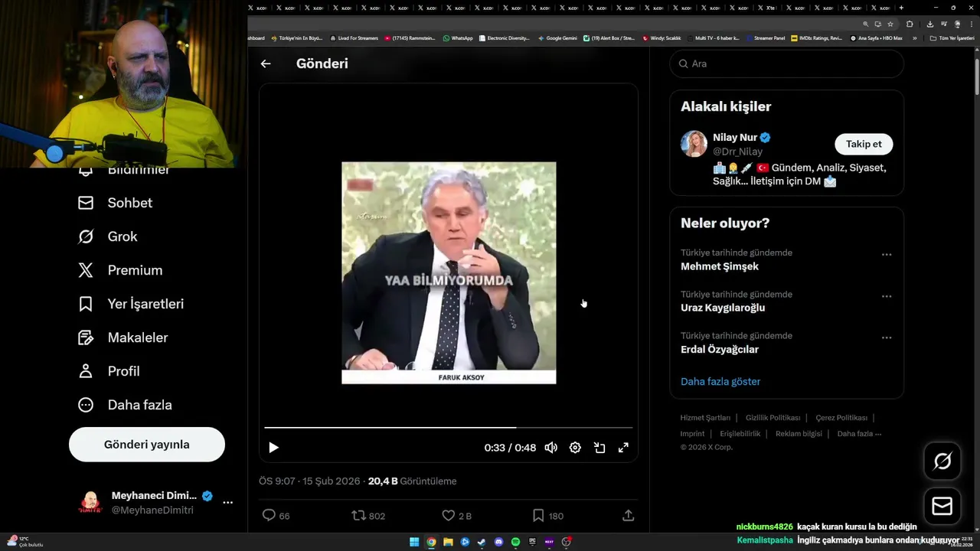This screenshot has height=551, width=980.
Task: Open Nilay Nur's profile picture
Action: (x=694, y=144)
